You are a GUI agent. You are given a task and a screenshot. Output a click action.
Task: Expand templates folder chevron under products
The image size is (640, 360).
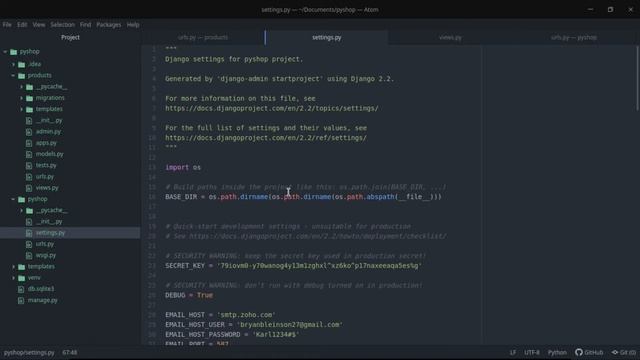pyautogui.click(x=22, y=109)
